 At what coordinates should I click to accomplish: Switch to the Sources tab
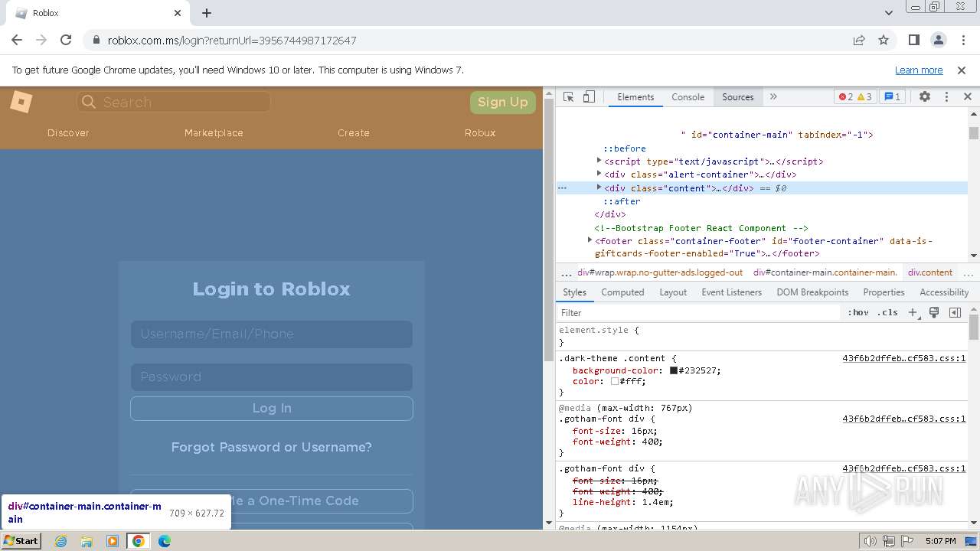pyautogui.click(x=738, y=97)
